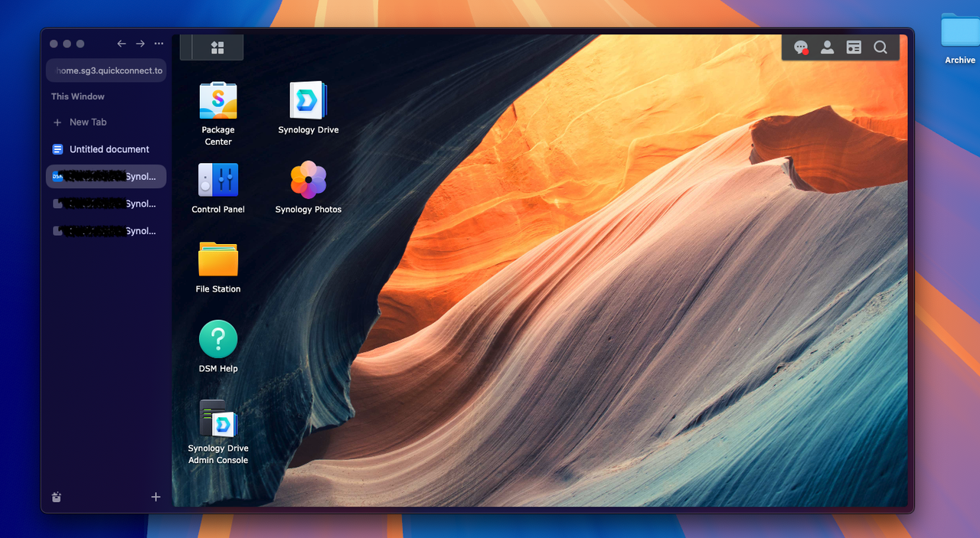Open the DSM main menu grid
Image resolution: width=980 pixels, height=538 pixels.
pos(217,47)
